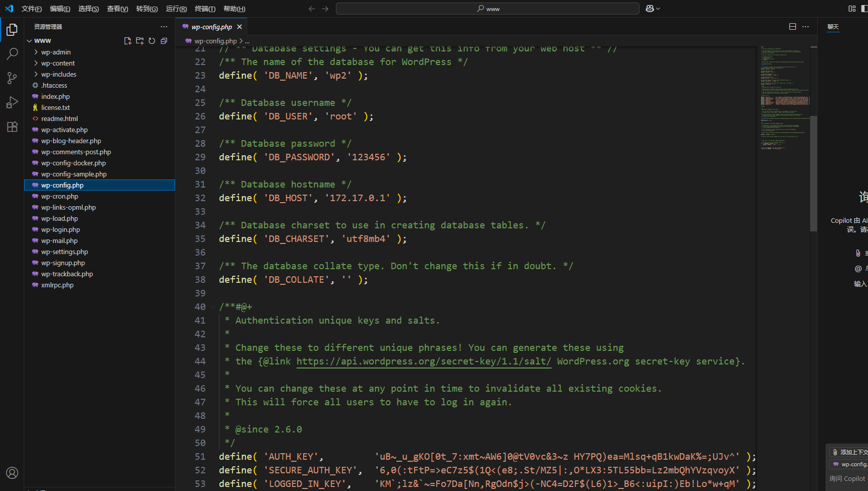The image size is (868, 491).
Task: Open the breadcrumb ellipsis after wp-config.php
Action: tap(247, 41)
